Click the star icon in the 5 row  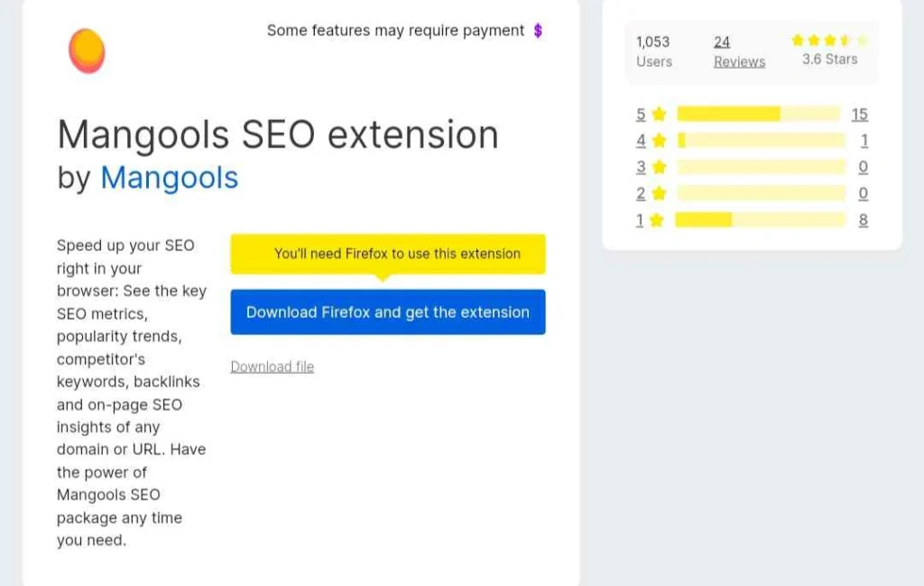coord(660,114)
